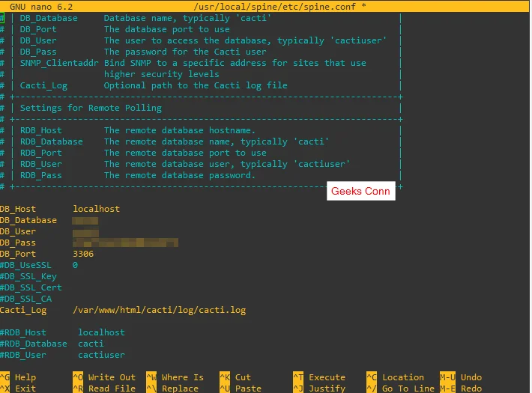The image size is (532, 393).
Task: Click the 'Settings for Remote Polling' comment header
Action: click(x=91, y=108)
